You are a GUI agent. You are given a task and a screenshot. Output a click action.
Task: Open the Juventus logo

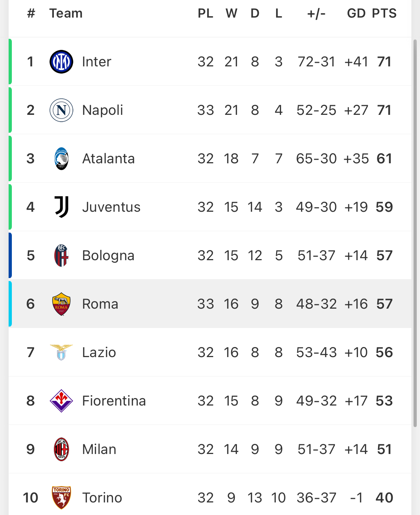coord(61,207)
